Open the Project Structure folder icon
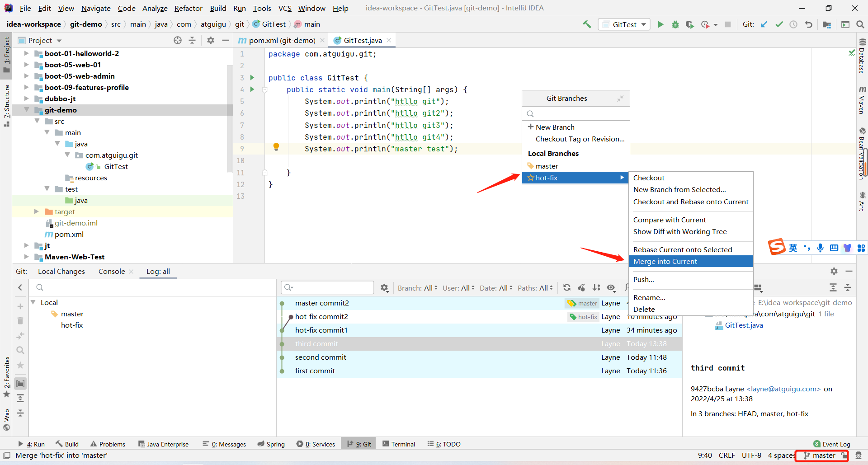 click(x=827, y=24)
